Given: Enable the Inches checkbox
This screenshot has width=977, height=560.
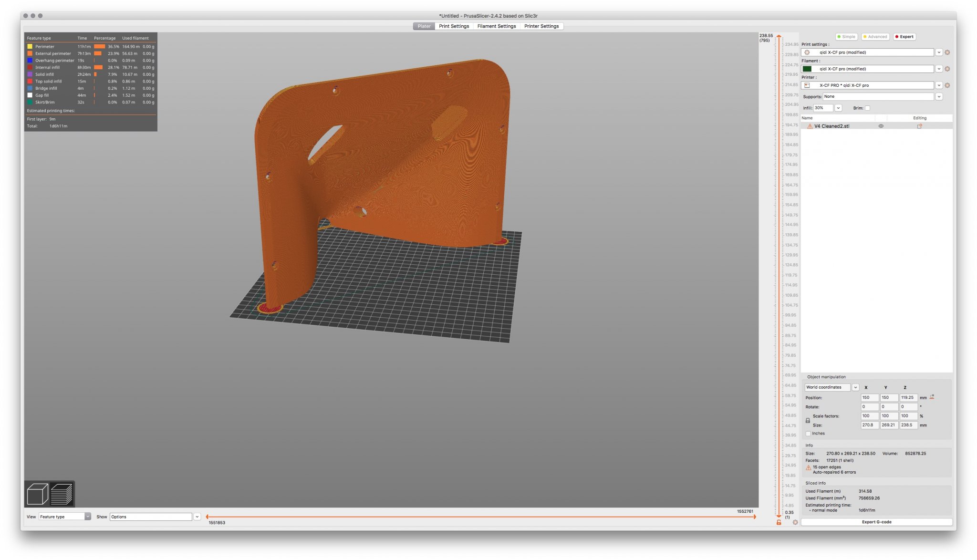Looking at the screenshot, I should [x=808, y=434].
